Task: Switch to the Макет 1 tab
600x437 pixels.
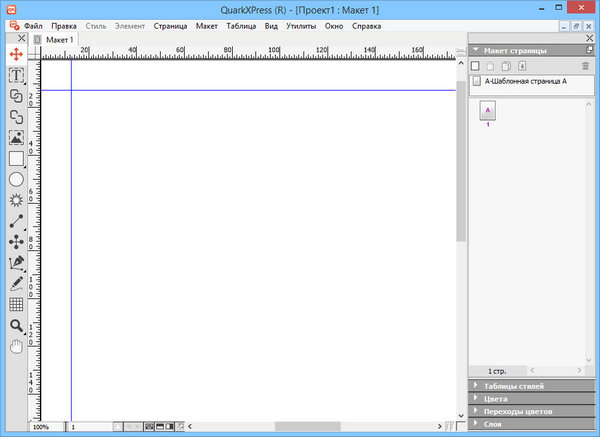Action: click(59, 39)
